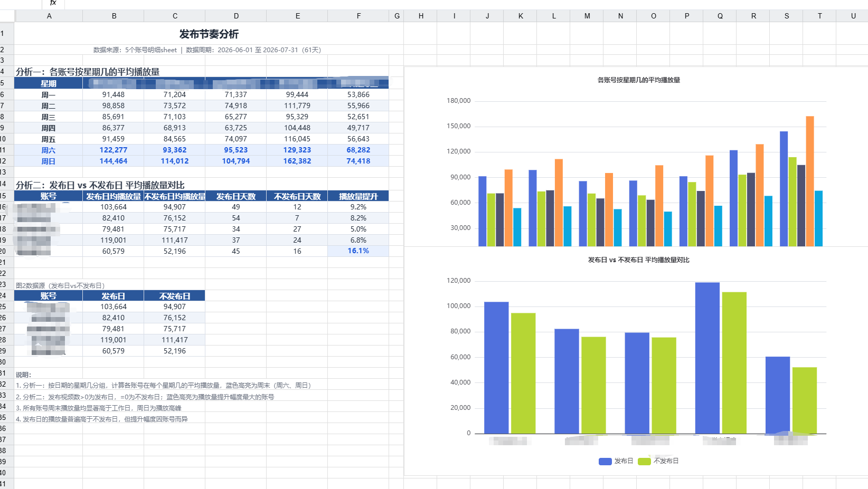Image resolution: width=868 pixels, height=489 pixels.
Task: Click the tallest blue bar in the bottom chart
Action: click(707, 358)
